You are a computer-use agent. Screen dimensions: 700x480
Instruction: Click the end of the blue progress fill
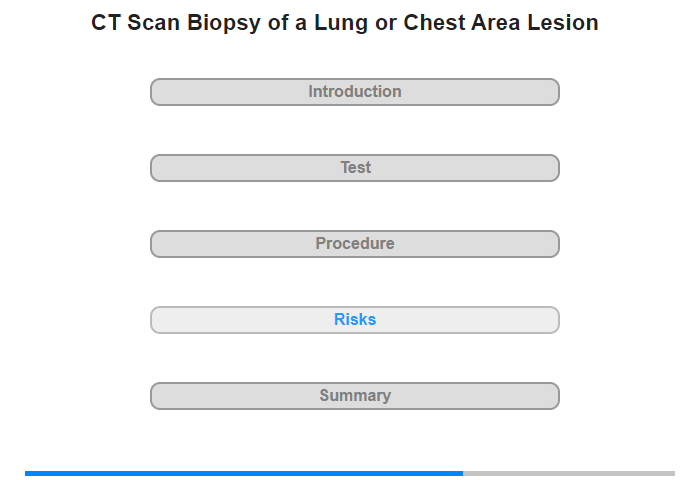point(460,473)
